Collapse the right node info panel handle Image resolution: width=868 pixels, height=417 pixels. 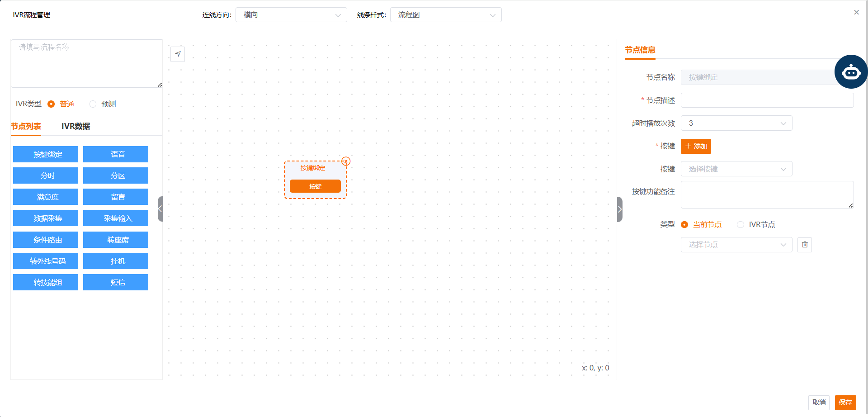[x=620, y=209]
